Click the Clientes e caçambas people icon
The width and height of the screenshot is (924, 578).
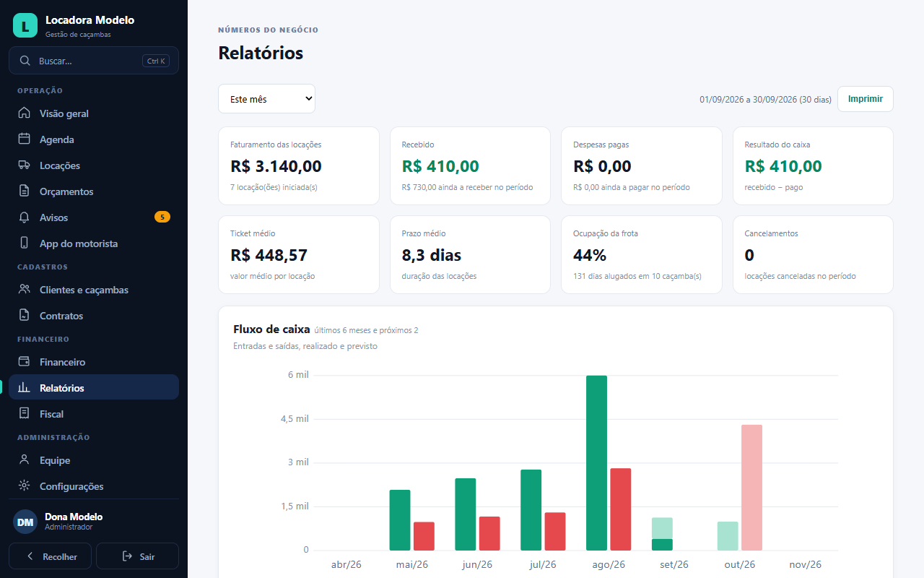[25, 290]
